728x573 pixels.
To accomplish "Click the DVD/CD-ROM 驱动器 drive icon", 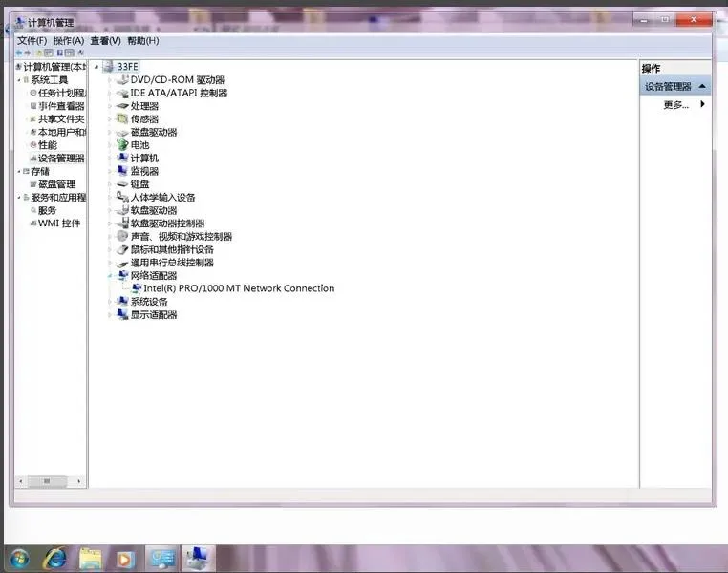I will coord(122,80).
